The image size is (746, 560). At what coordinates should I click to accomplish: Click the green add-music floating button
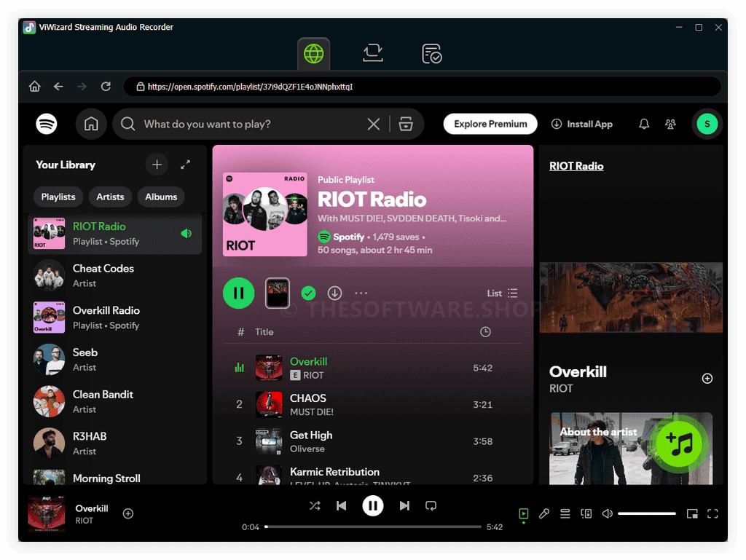point(679,444)
